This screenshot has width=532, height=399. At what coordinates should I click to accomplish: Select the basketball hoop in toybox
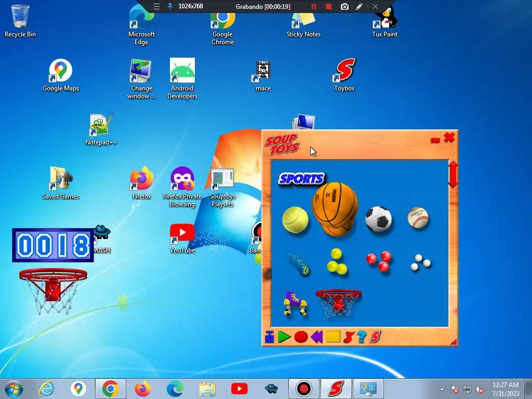(339, 303)
